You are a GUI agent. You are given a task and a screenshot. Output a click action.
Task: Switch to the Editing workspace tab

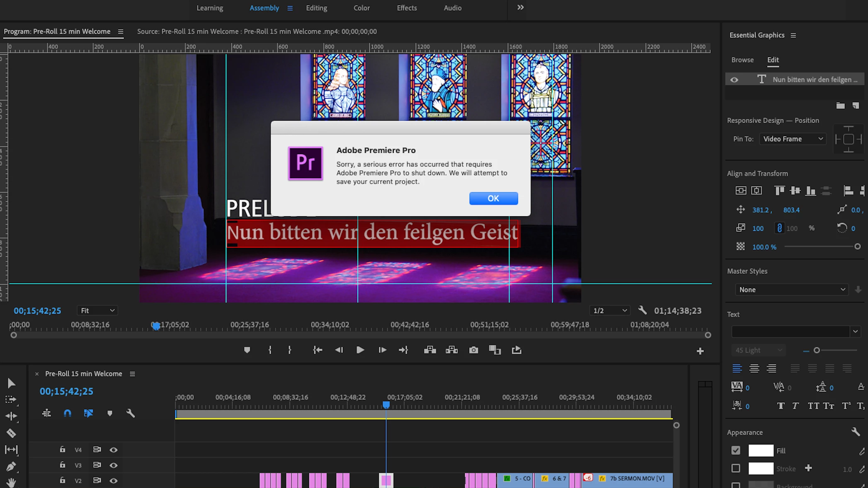316,8
